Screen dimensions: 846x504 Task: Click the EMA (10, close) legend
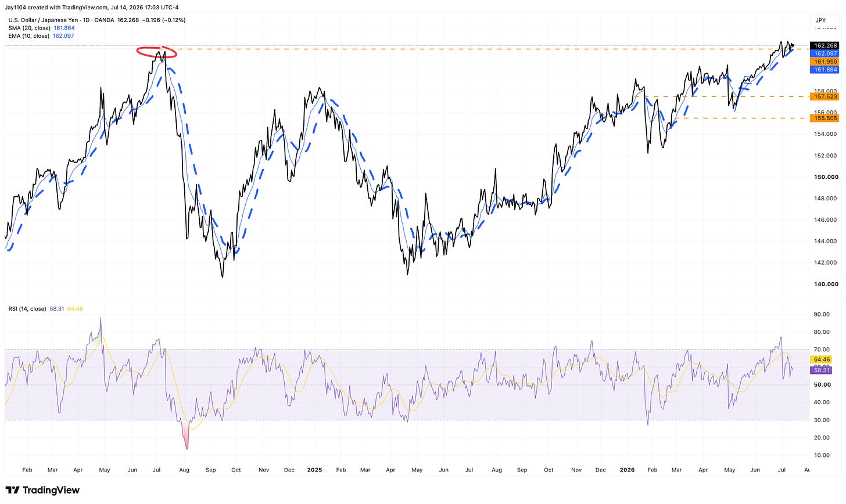[29, 36]
